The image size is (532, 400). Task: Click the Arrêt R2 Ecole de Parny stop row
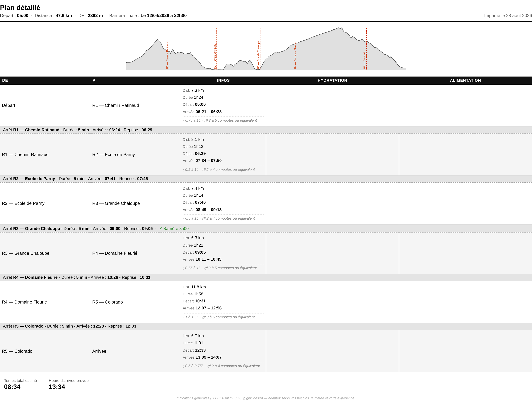coord(266,179)
